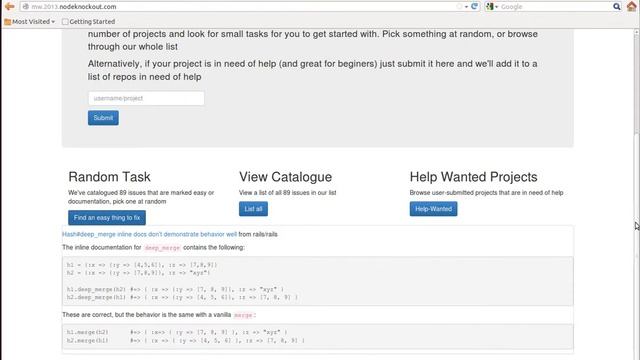Open the Getting Started bookmark

click(88, 22)
